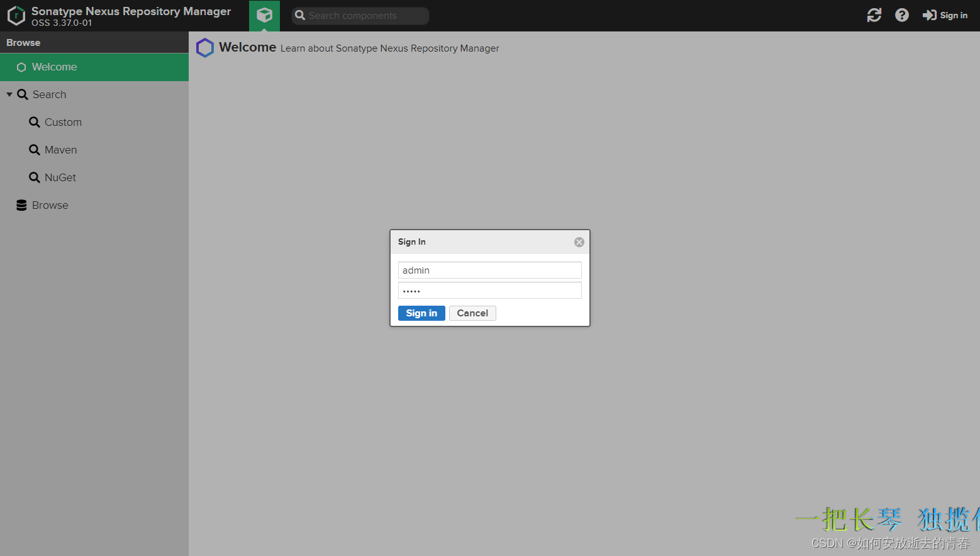This screenshot has width=980, height=556.
Task: Click 'Sonatype Nexus Repository Manager' title text
Action: 131,11
